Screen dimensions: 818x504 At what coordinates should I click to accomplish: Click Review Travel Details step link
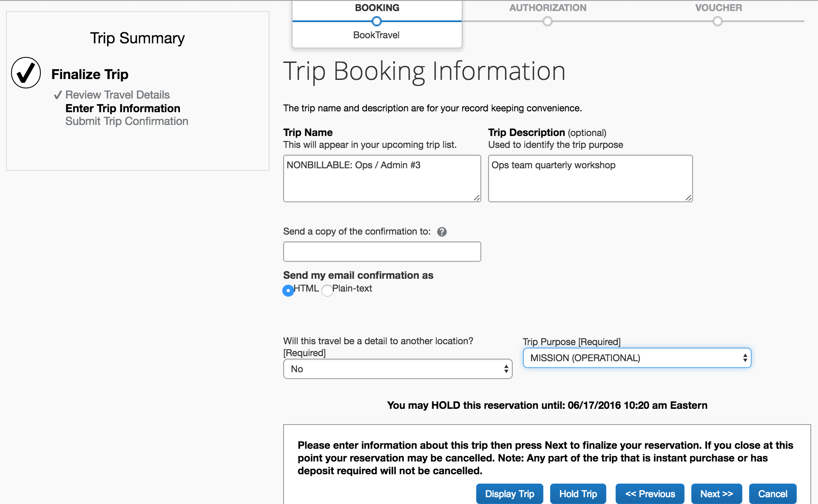(117, 95)
